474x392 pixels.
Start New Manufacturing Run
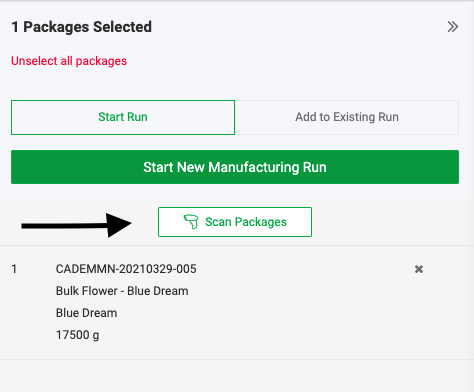tap(235, 167)
